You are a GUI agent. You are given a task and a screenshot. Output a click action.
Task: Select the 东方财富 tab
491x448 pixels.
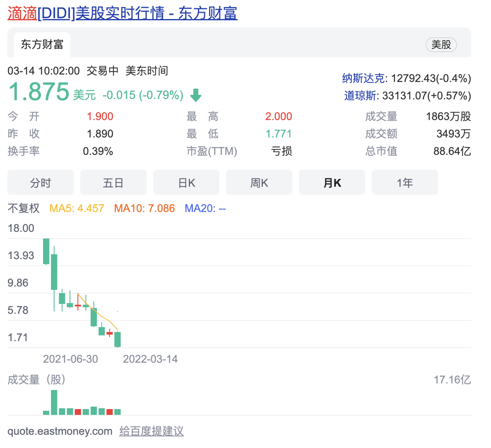point(42,44)
